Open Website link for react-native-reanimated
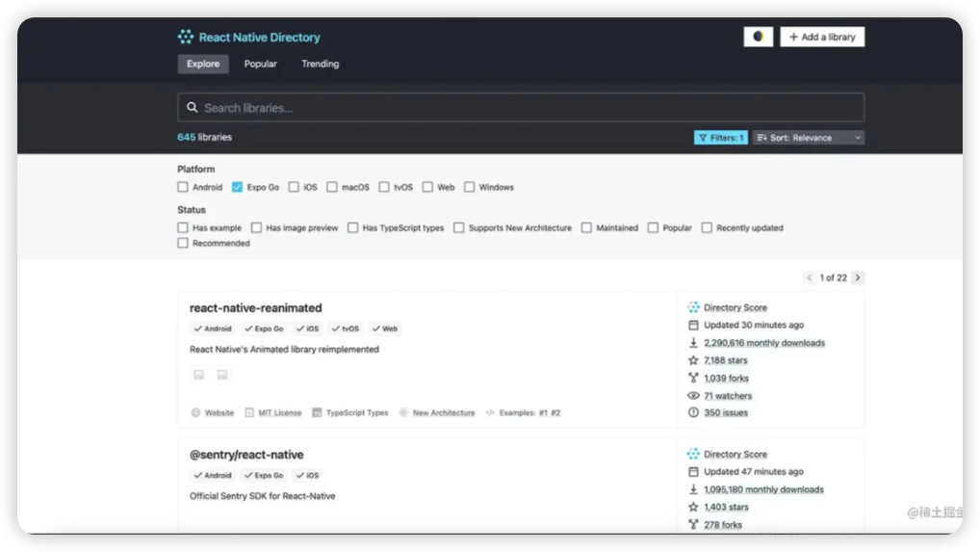This screenshot has width=980, height=552. 219,412
